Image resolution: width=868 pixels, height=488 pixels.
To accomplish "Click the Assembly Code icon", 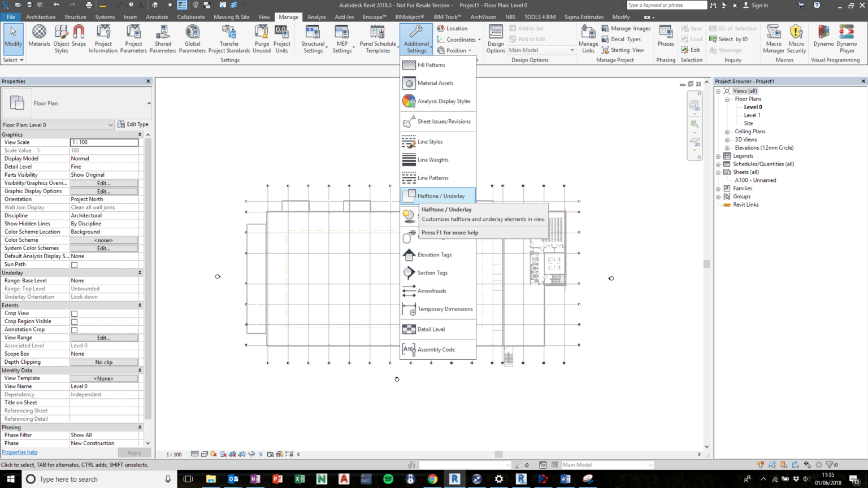I will click(409, 350).
